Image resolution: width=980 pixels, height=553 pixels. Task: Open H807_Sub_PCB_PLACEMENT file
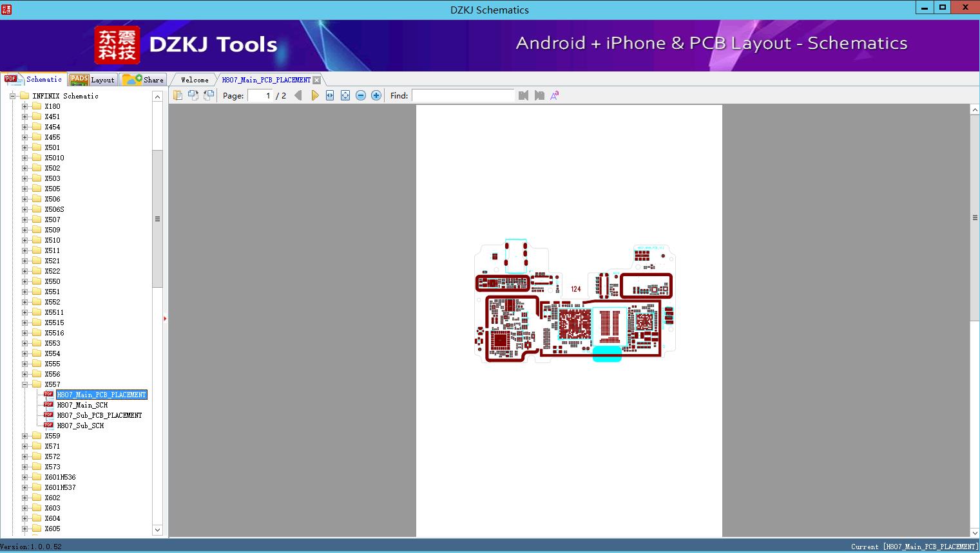pos(99,415)
